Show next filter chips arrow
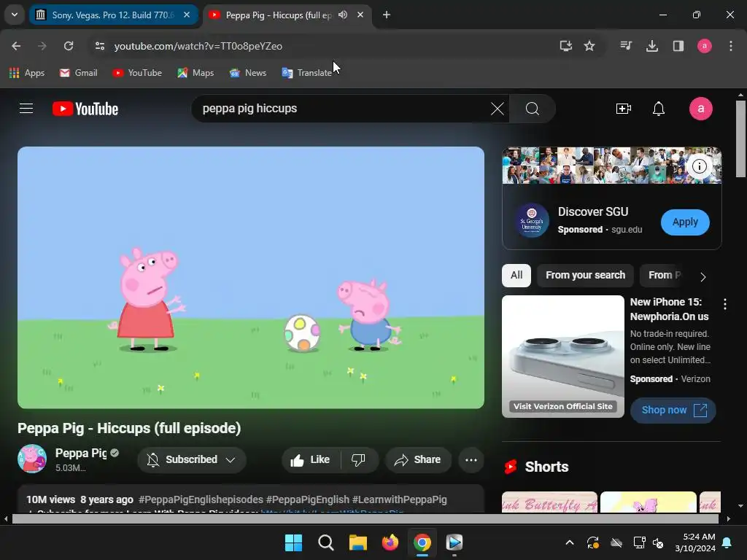Image resolution: width=747 pixels, height=560 pixels. pos(703,276)
